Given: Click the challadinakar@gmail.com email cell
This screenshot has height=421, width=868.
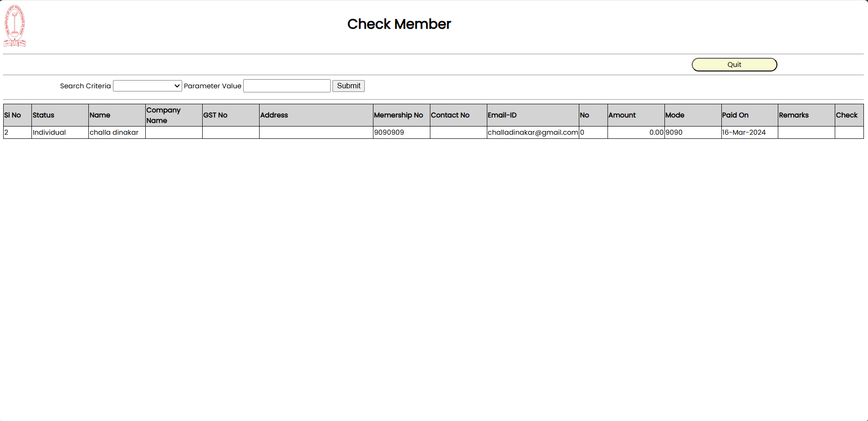Looking at the screenshot, I should click(532, 132).
